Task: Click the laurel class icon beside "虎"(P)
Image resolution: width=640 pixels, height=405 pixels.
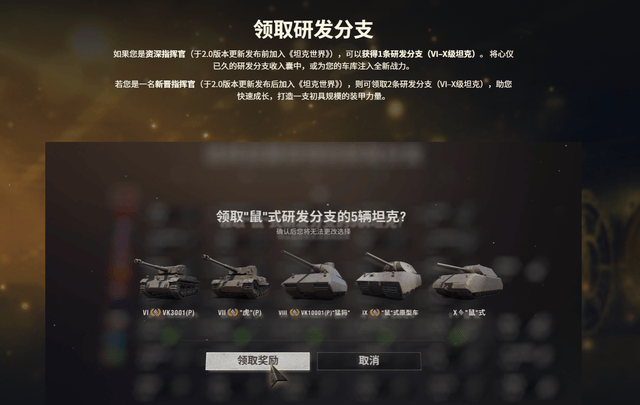Action: tap(232, 313)
